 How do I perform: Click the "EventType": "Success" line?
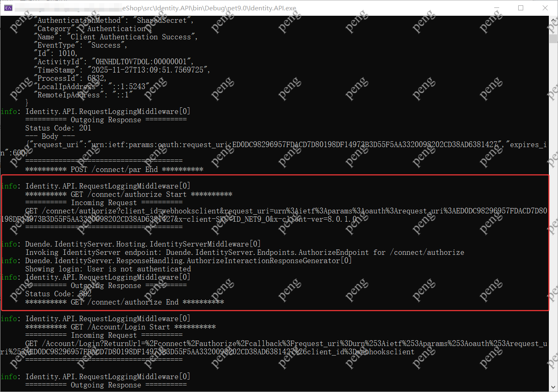[80, 45]
